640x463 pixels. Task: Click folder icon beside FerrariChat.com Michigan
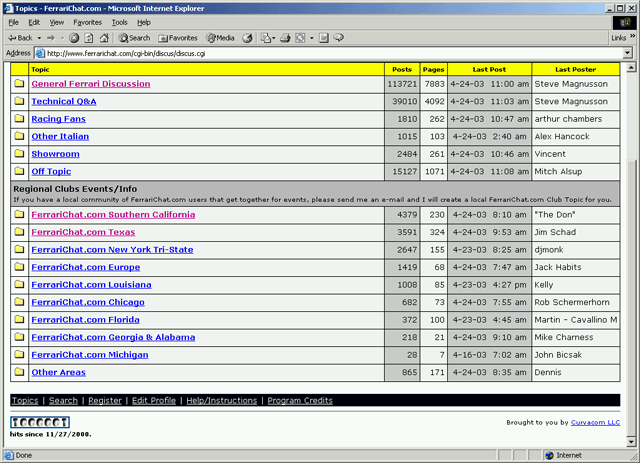tap(19, 354)
